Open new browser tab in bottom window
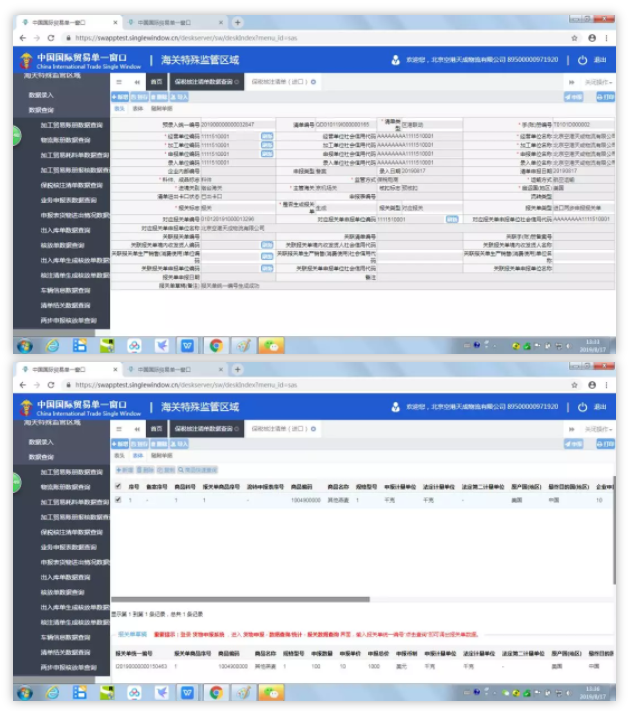 pos(237,369)
